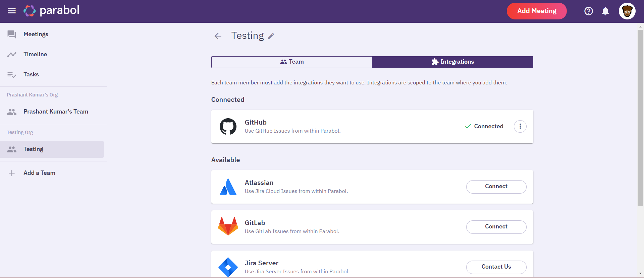This screenshot has height=278, width=644.
Task: Open GitHub integration three-dot options menu
Action: tap(520, 126)
